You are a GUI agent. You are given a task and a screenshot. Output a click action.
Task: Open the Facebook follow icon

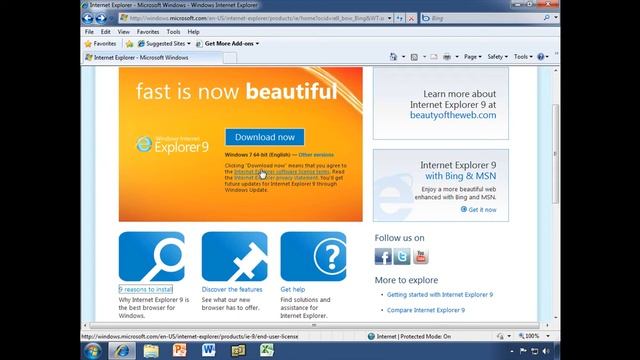coord(383,257)
